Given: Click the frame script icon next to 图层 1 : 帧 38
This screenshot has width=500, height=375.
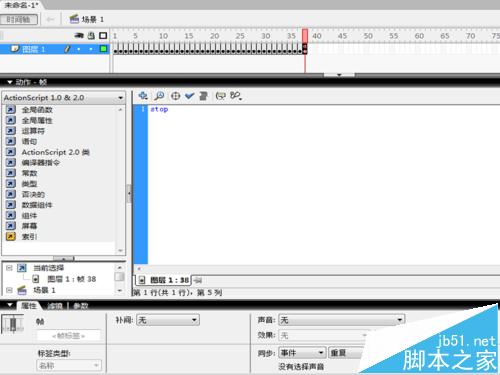Looking at the screenshot, I should [x=36, y=279].
